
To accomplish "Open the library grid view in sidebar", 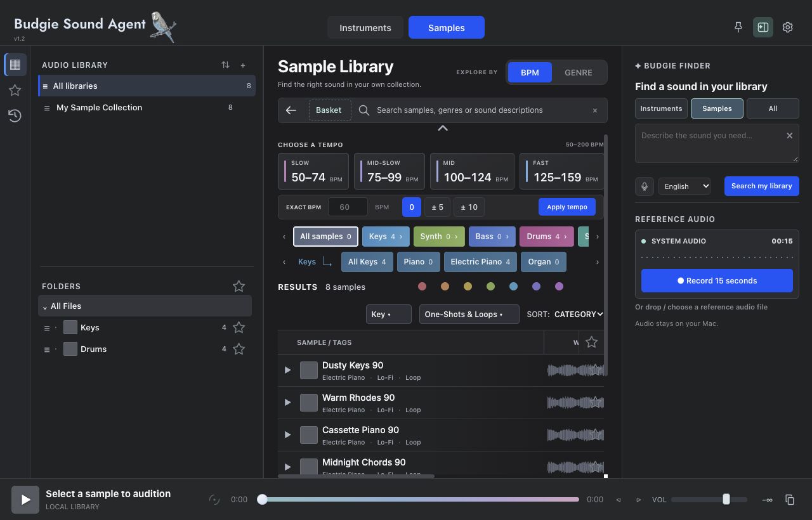I will pos(15,65).
